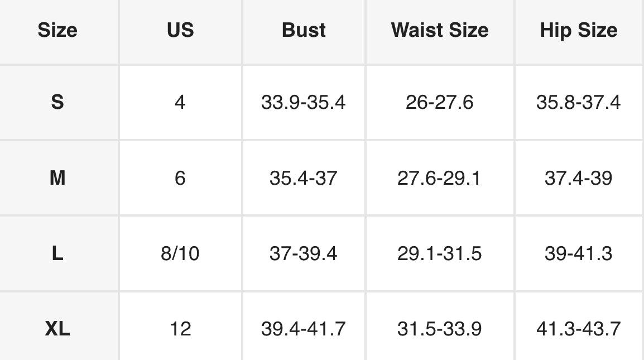The width and height of the screenshot is (644, 360).
Task: Click waist value 26-27.6
Action: coord(440,103)
